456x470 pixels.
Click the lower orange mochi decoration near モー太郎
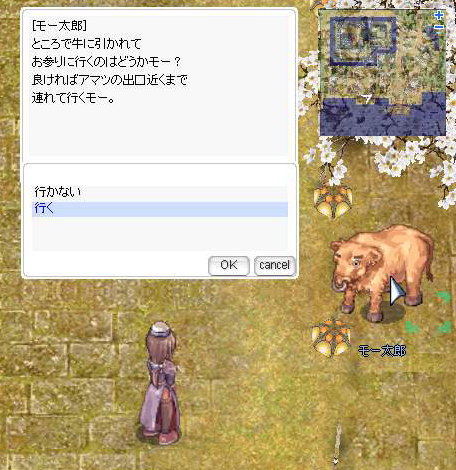(331, 337)
